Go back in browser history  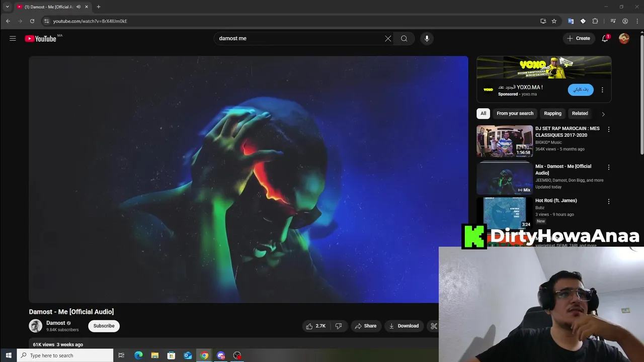coord(8,21)
